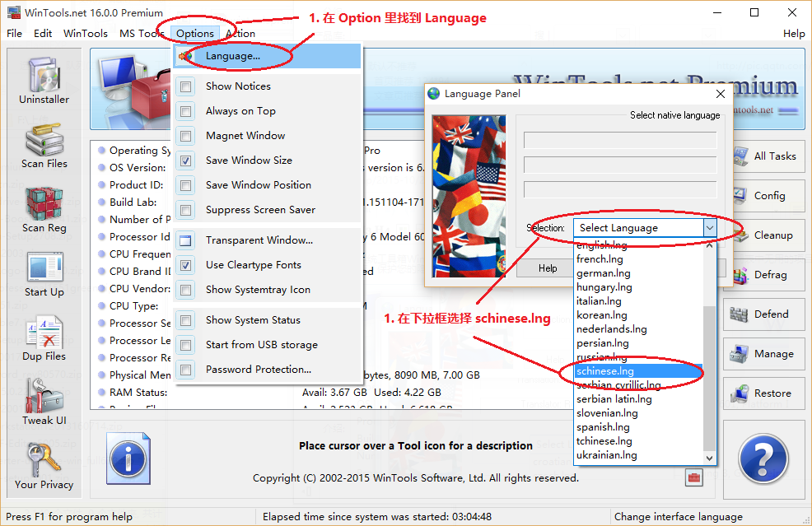The height and width of the screenshot is (526, 812).
Task: Open the Dup Files tool
Action: [x=44, y=338]
